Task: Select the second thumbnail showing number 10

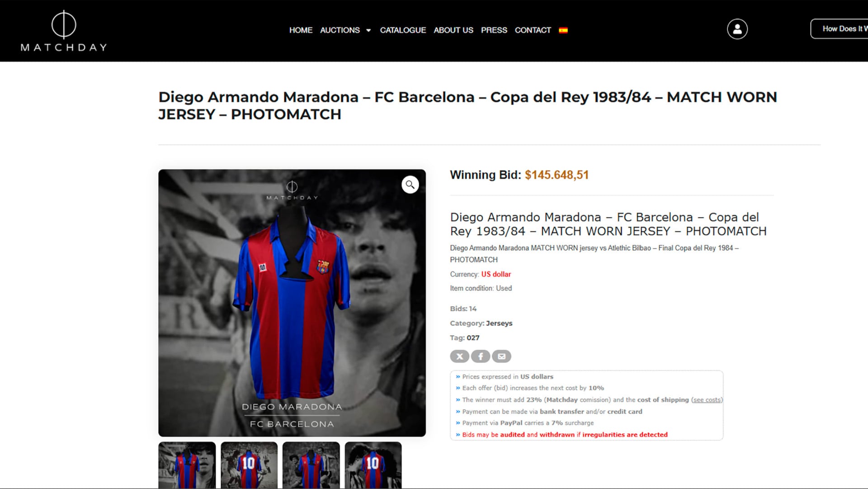Action: 249,465
